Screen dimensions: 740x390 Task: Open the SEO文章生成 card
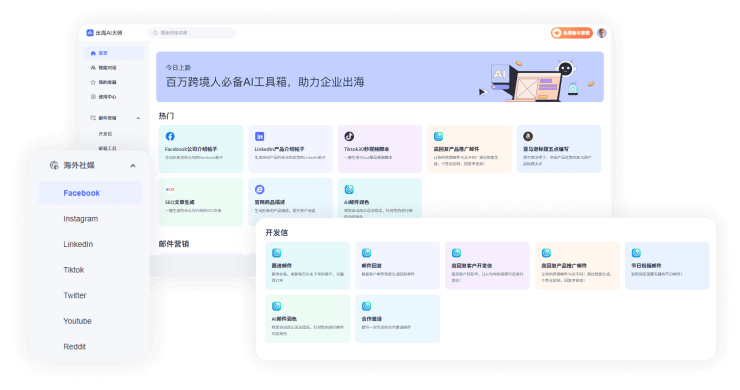tap(201, 202)
